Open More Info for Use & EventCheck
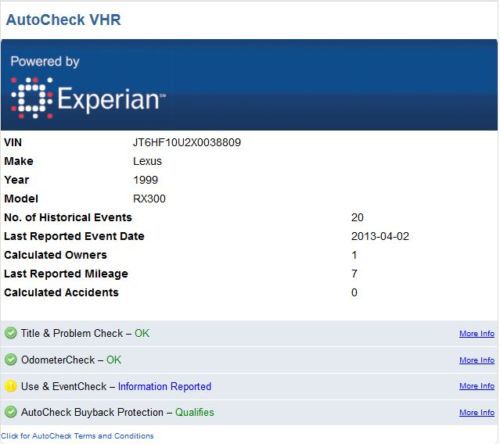Image resolution: width=500 pixels, height=444 pixels. (x=477, y=386)
